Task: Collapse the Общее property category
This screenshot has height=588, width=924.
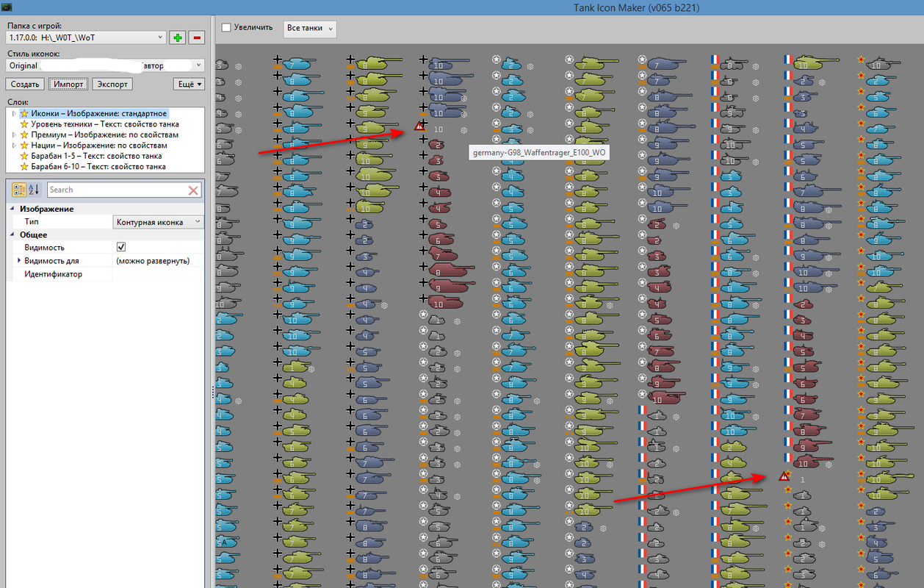Action: (x=12, y=234)
